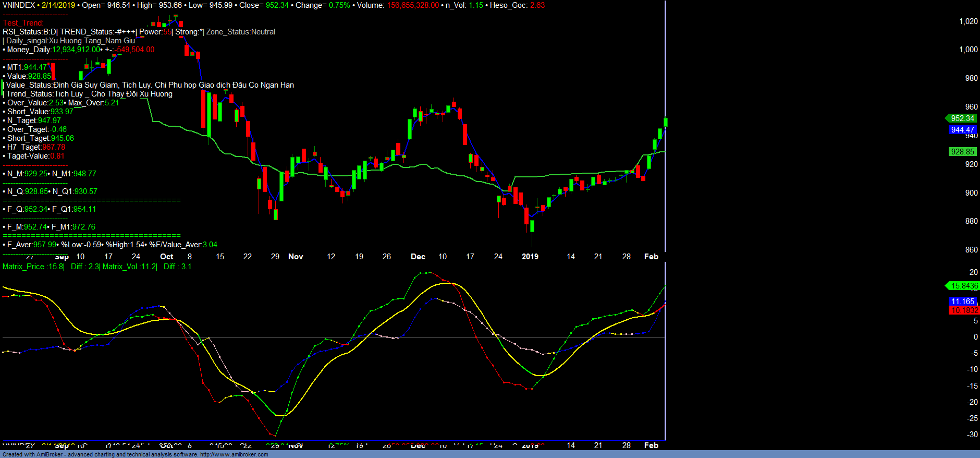Click the 860 price level on the Y-axis
Screen dimensions: 980x458
(971, 250)
